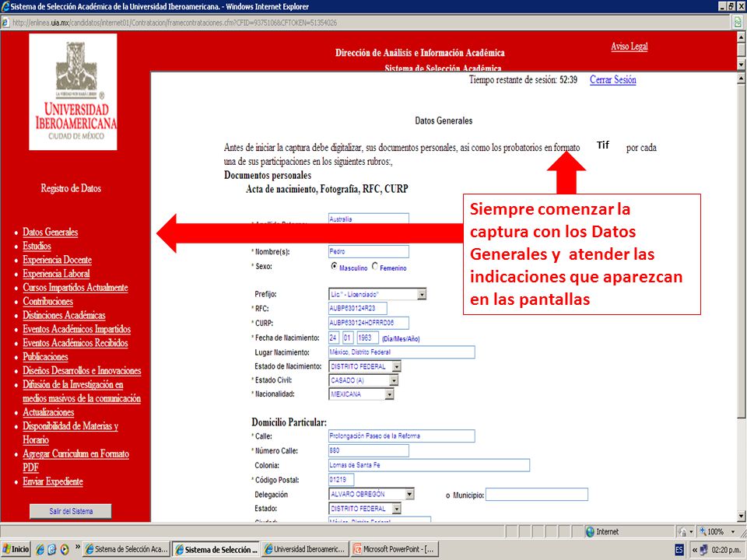Expand hidden system tray icons chevron
The height and width of the screenshot is (560, 747).
(695, 550)
